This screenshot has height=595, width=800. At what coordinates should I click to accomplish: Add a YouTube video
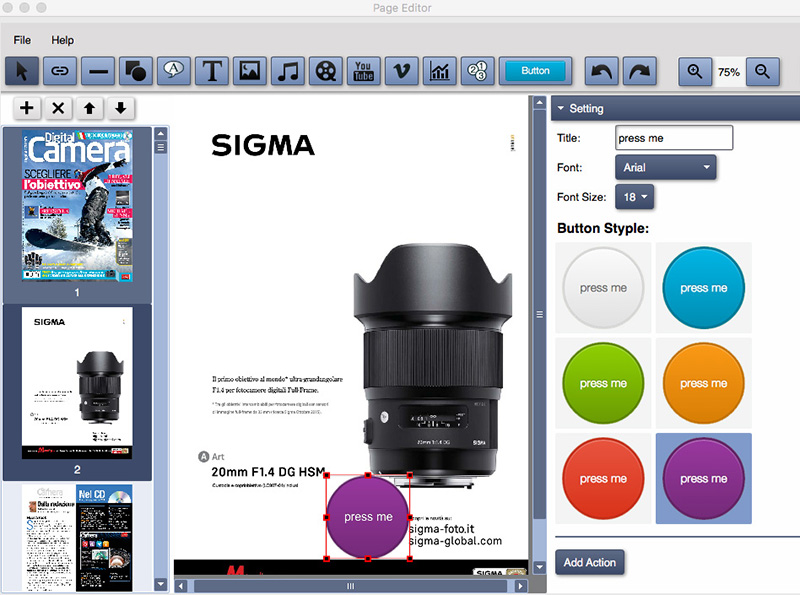[x=364, y=71]
